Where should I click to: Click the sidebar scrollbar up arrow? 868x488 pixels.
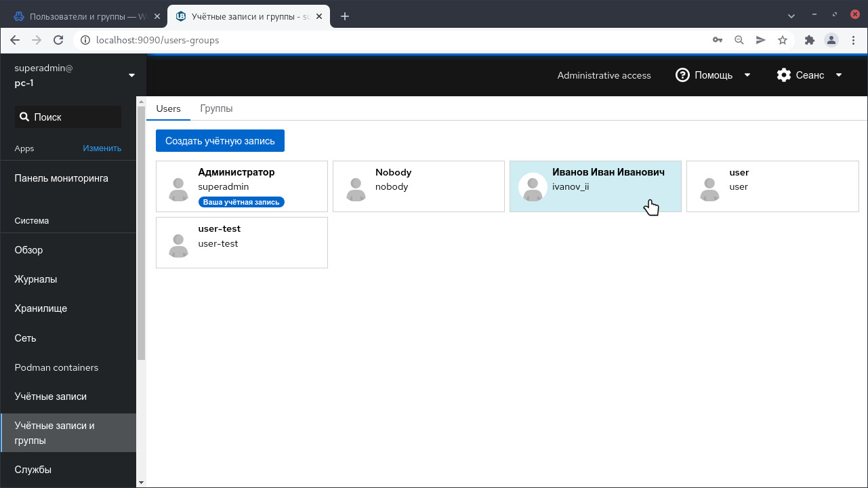(x=141, y=102)
